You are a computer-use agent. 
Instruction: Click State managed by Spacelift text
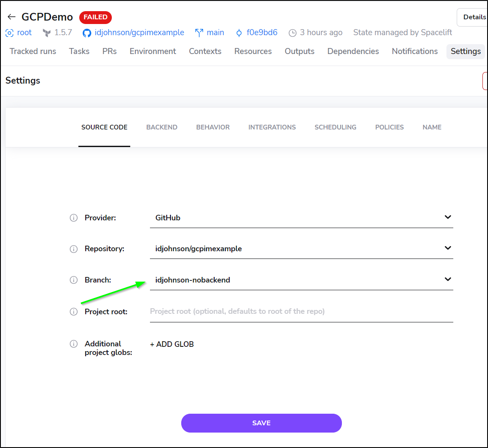pyautogui.click(x=403, y=33)
